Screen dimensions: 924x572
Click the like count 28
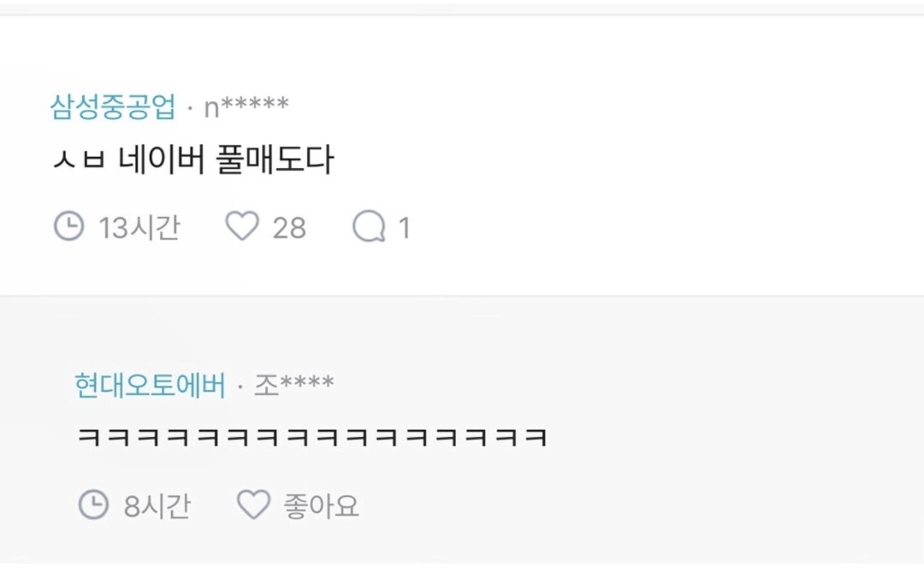pyautogui.click(x=289, y=228)
